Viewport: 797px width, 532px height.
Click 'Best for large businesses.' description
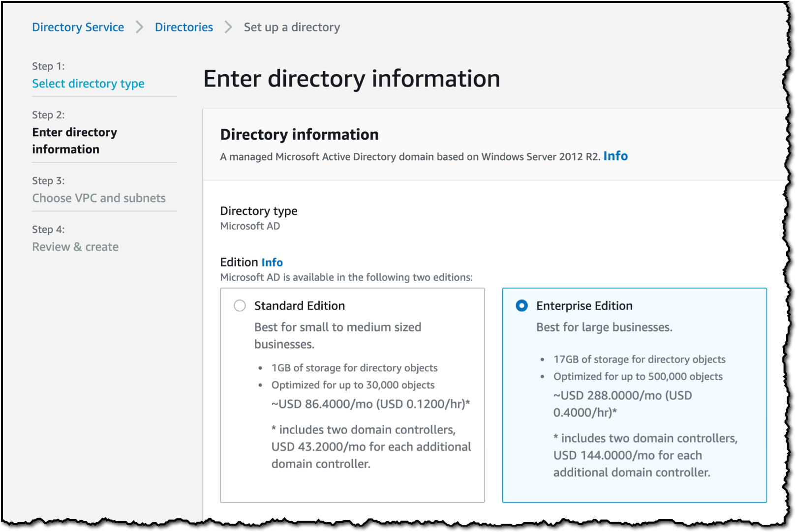pyautogui.click(x=604, y=327)
